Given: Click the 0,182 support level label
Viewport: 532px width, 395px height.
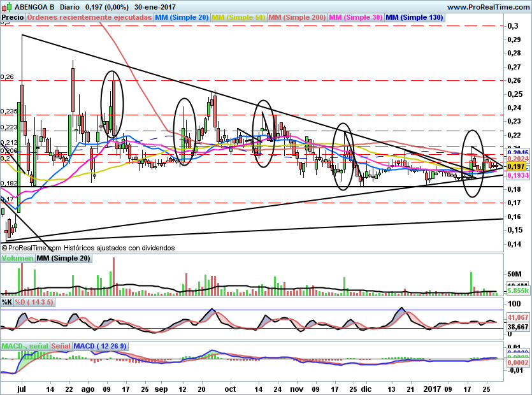Looking at the screenshot, I should click(x=9, y=183).
